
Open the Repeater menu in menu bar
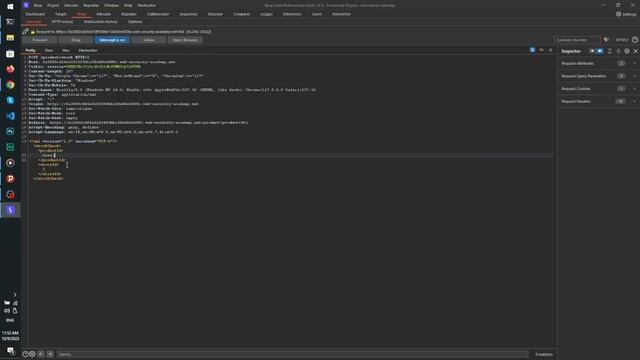[x=91, y=5]
